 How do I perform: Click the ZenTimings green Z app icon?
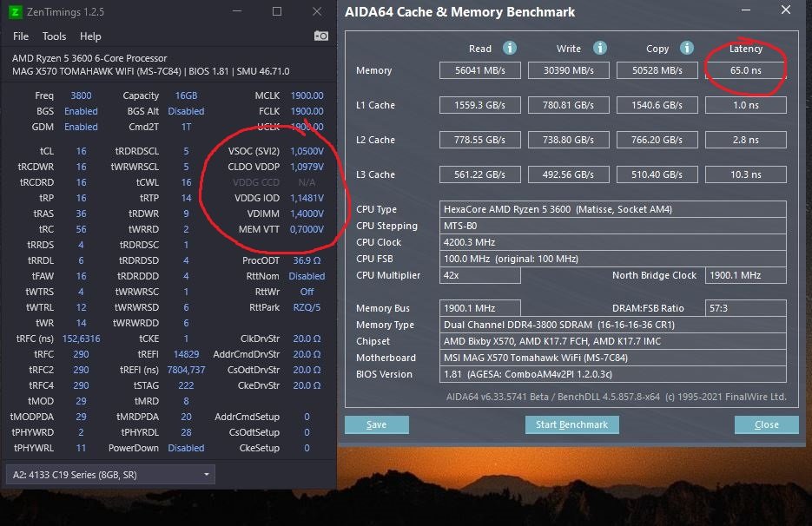[x=16, y=11]
